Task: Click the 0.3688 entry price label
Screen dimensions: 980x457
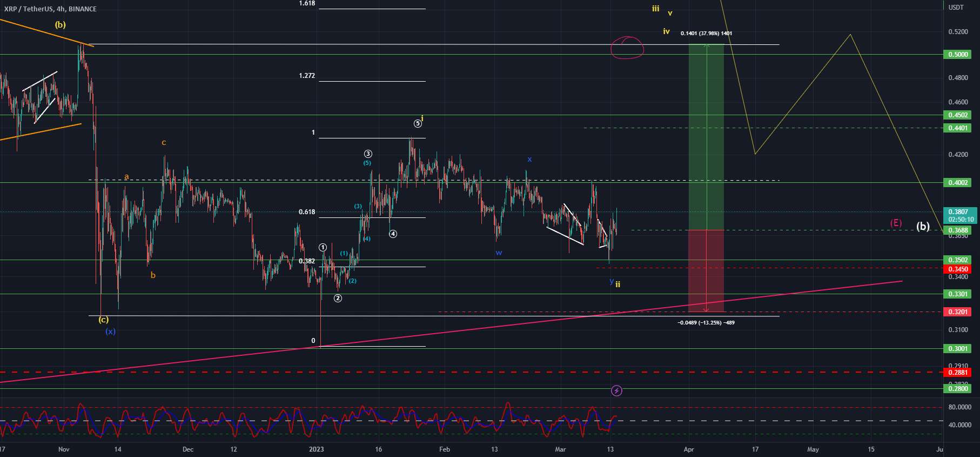Action: pos(957,230)
